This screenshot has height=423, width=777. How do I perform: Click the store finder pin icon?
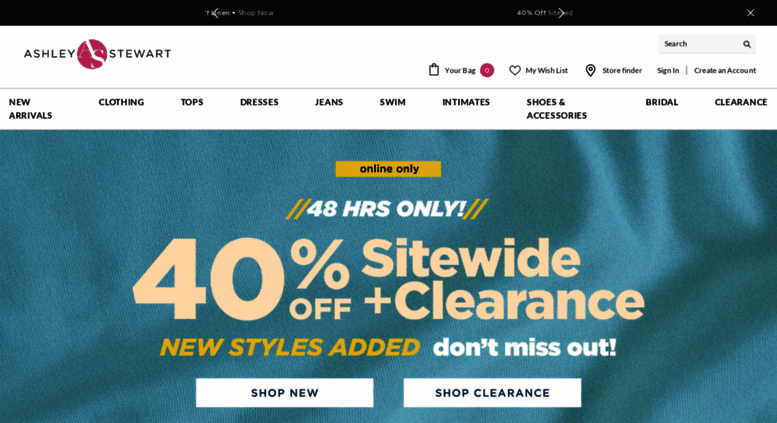pos(590,70)
